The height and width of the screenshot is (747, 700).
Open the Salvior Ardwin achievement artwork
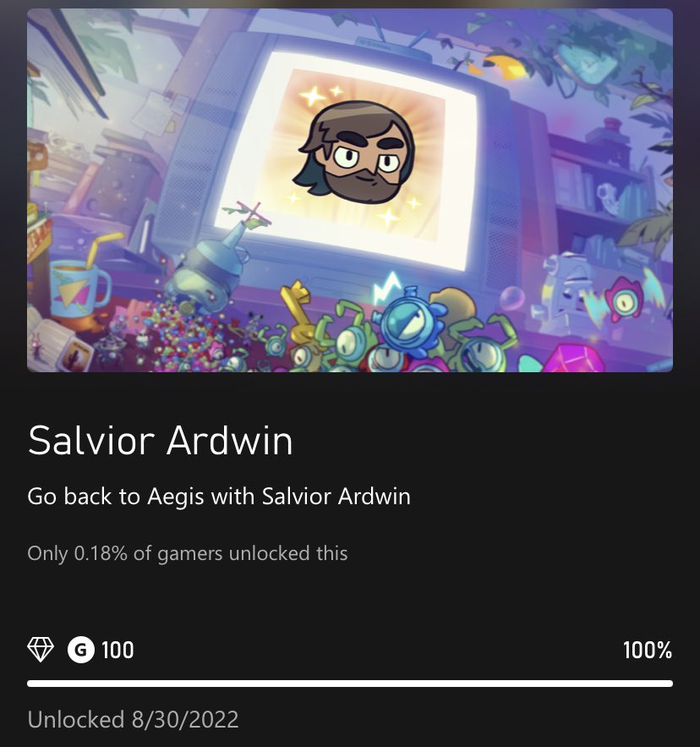pyautogui.click(x=350, y=190)
